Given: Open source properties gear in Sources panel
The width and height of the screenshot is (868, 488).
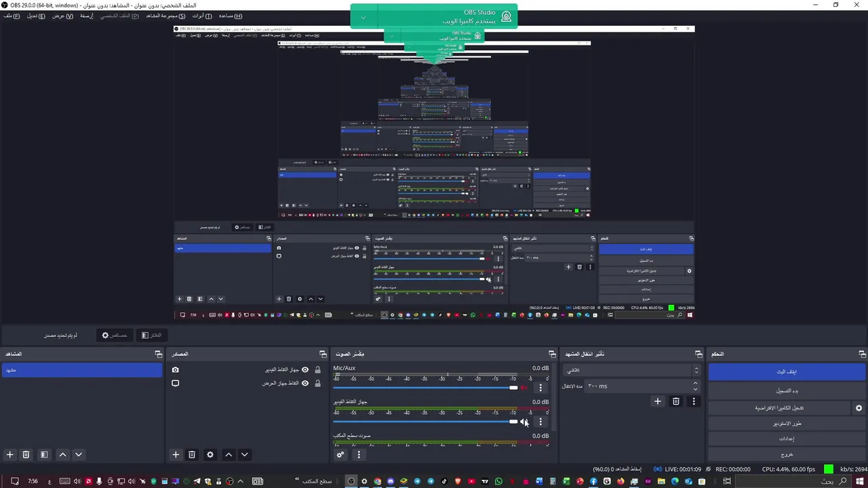Looking at the screenshot, I should click(x=210, y=455).
